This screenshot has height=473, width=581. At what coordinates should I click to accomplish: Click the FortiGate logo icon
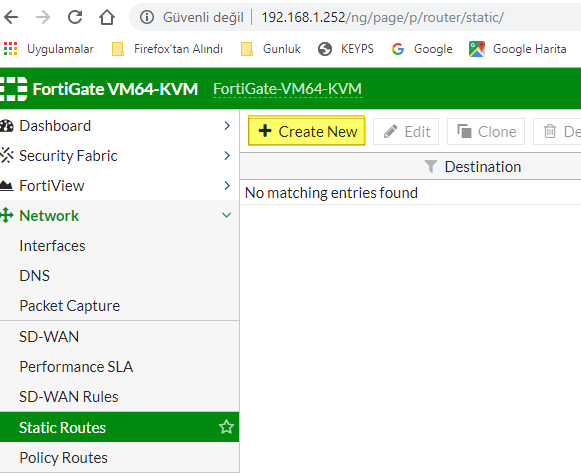13,89
